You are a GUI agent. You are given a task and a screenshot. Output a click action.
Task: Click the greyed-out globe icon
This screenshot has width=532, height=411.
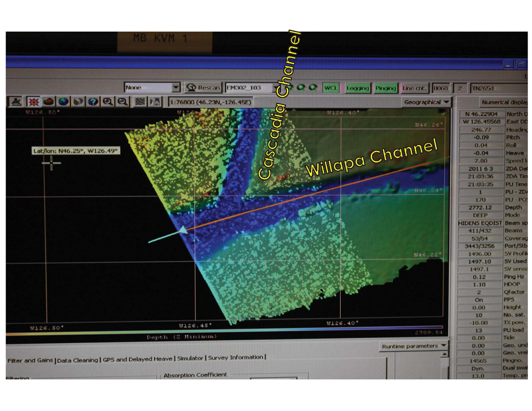point(78,101)
